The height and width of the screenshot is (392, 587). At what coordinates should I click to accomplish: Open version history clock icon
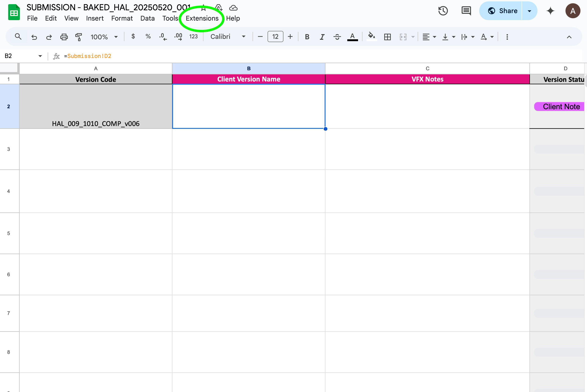pyautogui.click(x=443, y=11)
